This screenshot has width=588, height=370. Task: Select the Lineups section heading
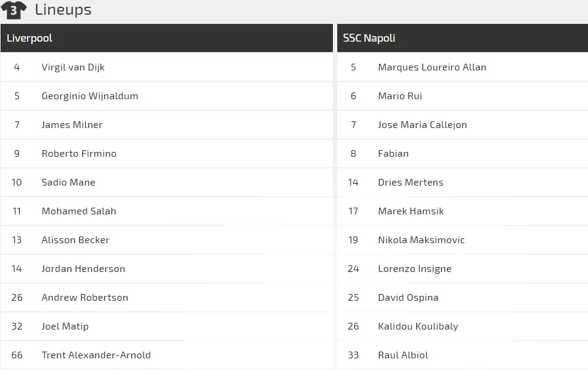coord(63,10)
